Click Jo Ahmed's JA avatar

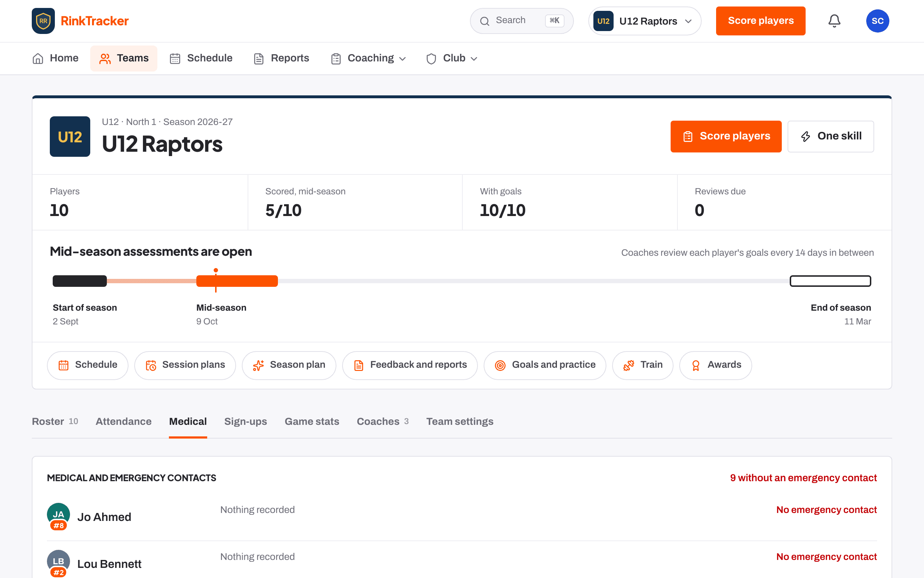(x=58, y=514)
